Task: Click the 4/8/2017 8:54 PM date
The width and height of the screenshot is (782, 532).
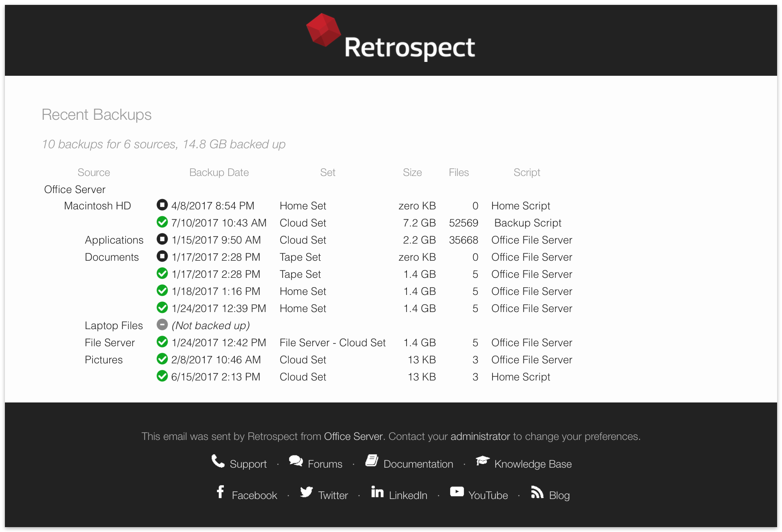Action: (x=212, y=206)
